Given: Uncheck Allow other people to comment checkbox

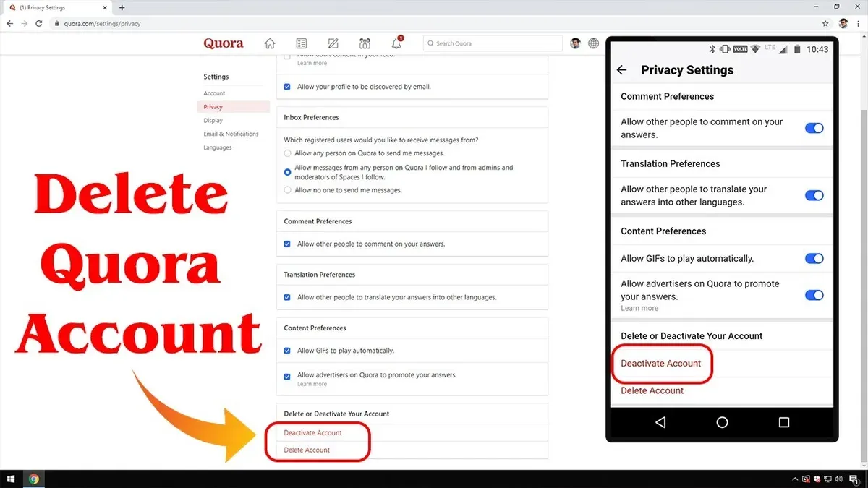Looking at the screenshot, I should 287,244.
